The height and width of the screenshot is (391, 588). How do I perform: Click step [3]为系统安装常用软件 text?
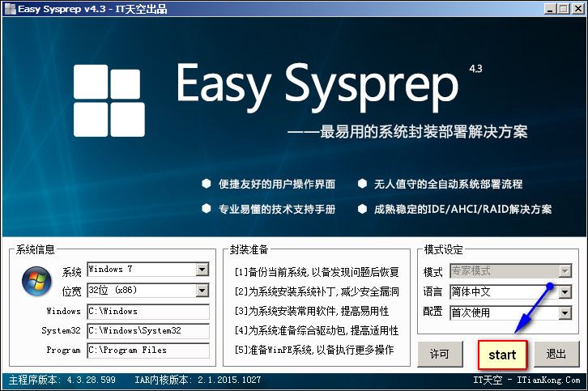point(312,311)
